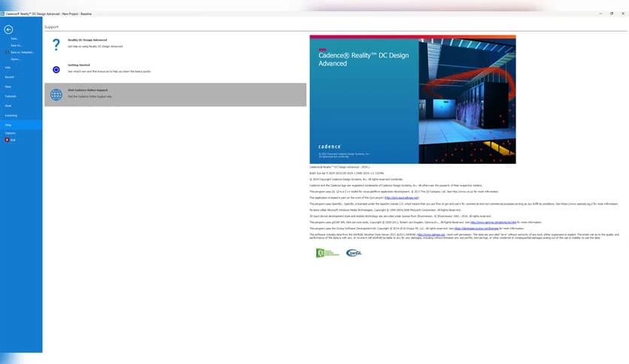Close the Cadence Reality DC Design window
Image resolution: width=629 pixels, height=364 pixels.
(623, 14)
